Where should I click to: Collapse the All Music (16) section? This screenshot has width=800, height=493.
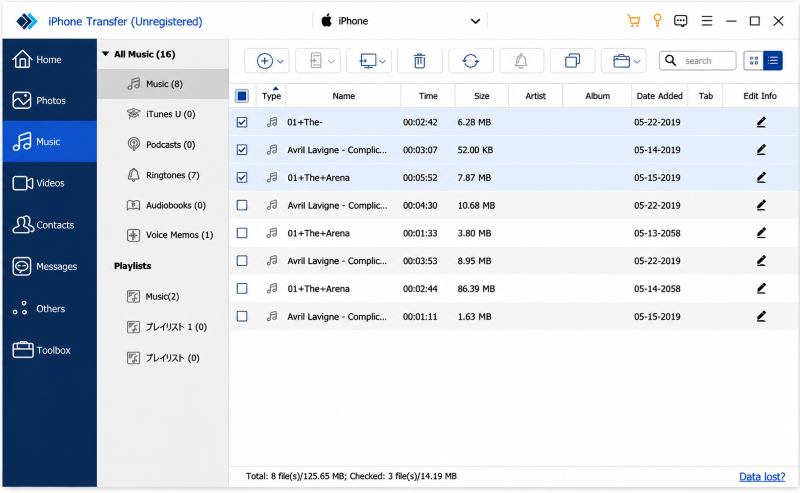point(106,54)
